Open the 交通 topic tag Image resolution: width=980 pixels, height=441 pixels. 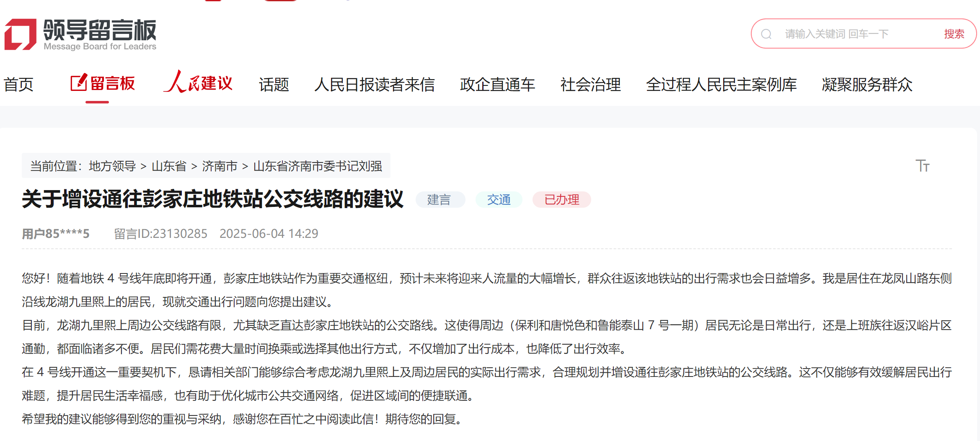pos(499,200)
